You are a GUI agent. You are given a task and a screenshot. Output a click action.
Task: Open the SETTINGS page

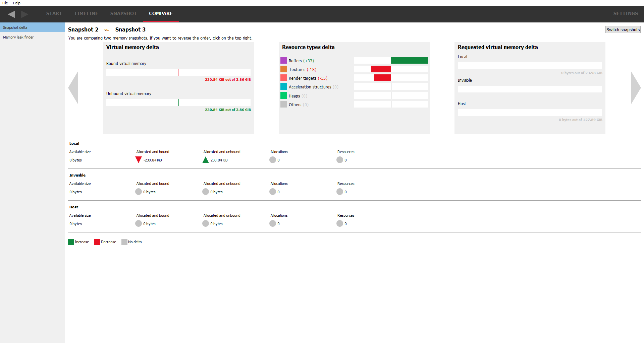coord(626,14)
